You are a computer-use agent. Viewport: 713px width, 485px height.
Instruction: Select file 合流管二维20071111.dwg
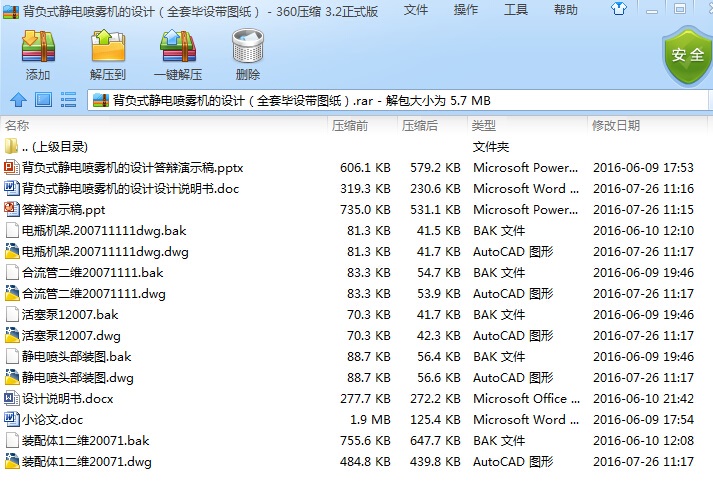tap(354, 293)
